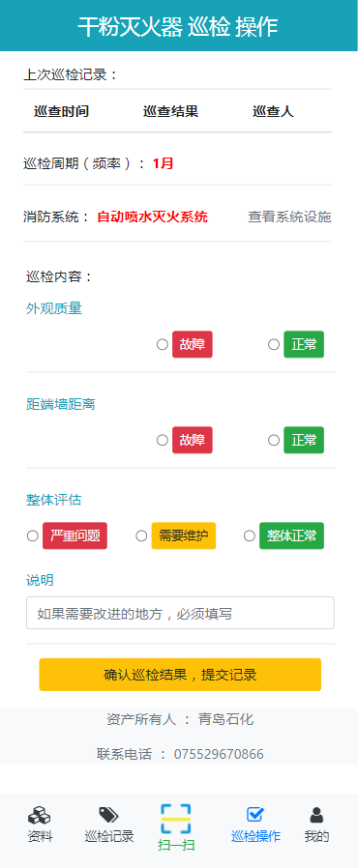Open the 我的 profile icon
The width and height of the screenshot is (358, 868).
(316, 815)
